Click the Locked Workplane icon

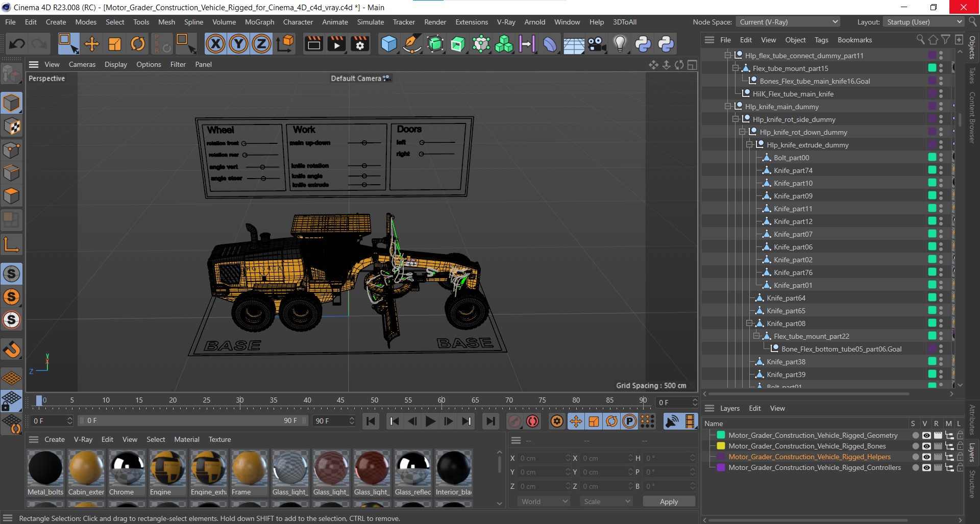11,401
